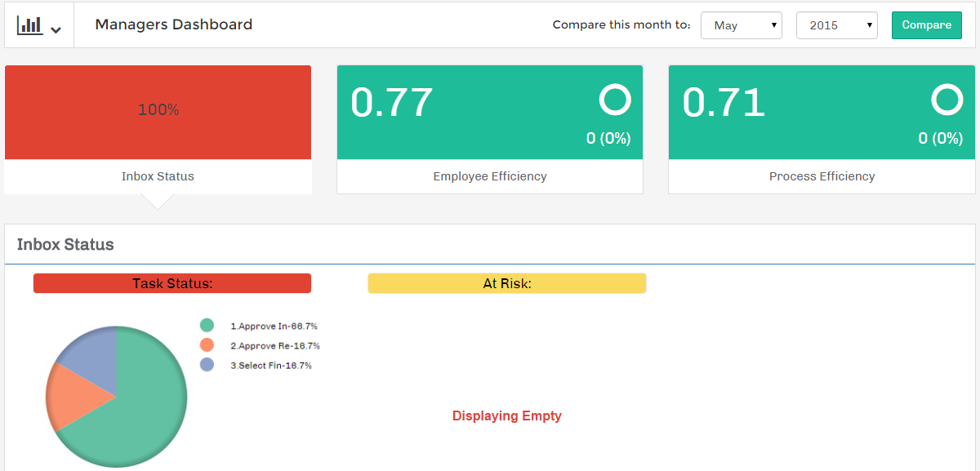This screenshot has width=980, height=471.
Task: Click the Process Efficiency circle indicator icon
Action: coord(947,100)
